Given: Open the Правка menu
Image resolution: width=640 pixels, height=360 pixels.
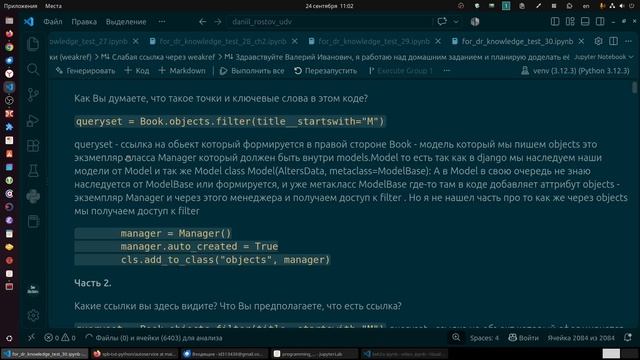Looking at the screenshot, I should pyautogui.click(x=84, y=22).
